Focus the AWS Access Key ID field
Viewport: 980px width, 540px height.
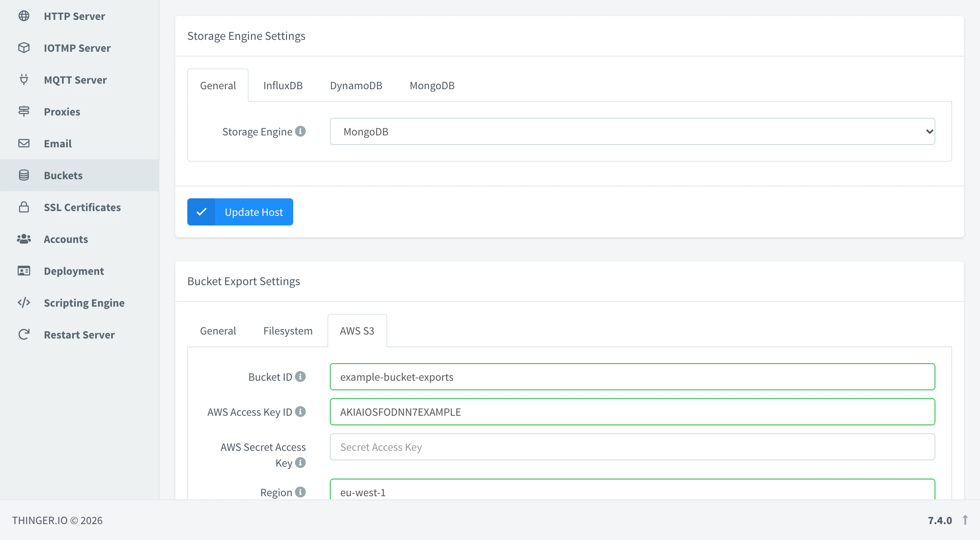632,412
